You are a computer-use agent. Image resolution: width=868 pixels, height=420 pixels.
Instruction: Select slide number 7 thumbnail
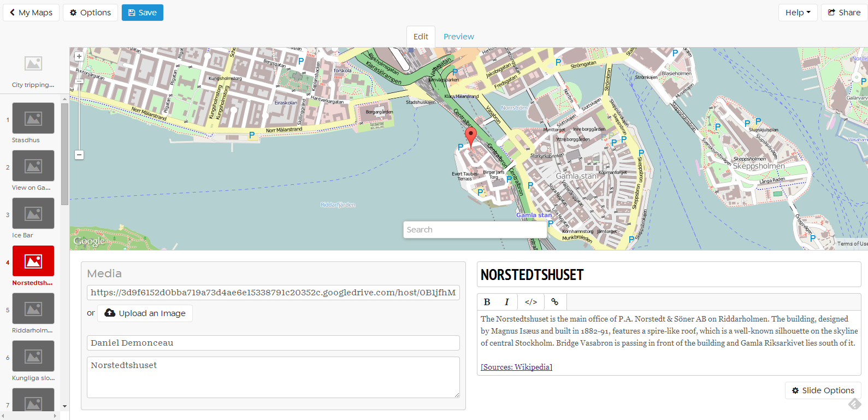click(33, 400)
